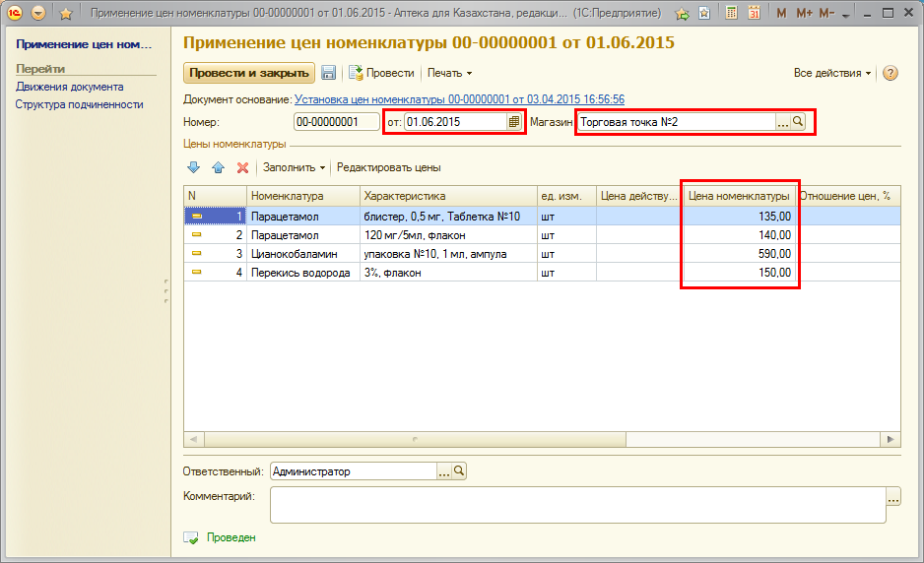Click the Провести и закрыть button

(249, 73)
